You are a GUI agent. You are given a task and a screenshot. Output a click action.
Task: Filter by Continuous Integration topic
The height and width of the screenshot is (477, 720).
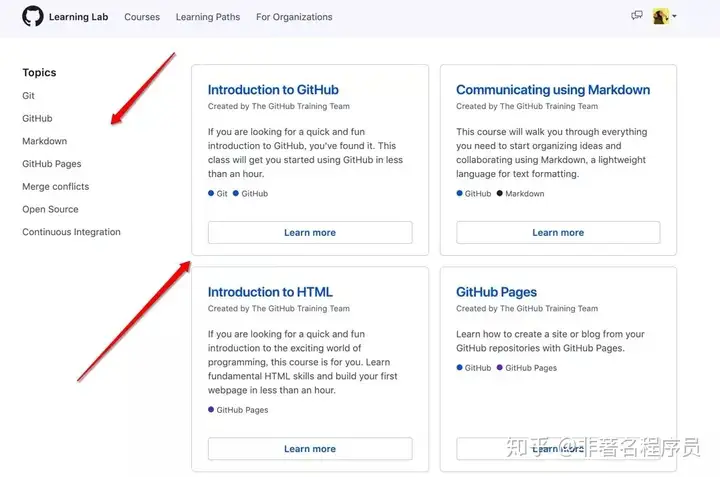(x=71, y=232)
